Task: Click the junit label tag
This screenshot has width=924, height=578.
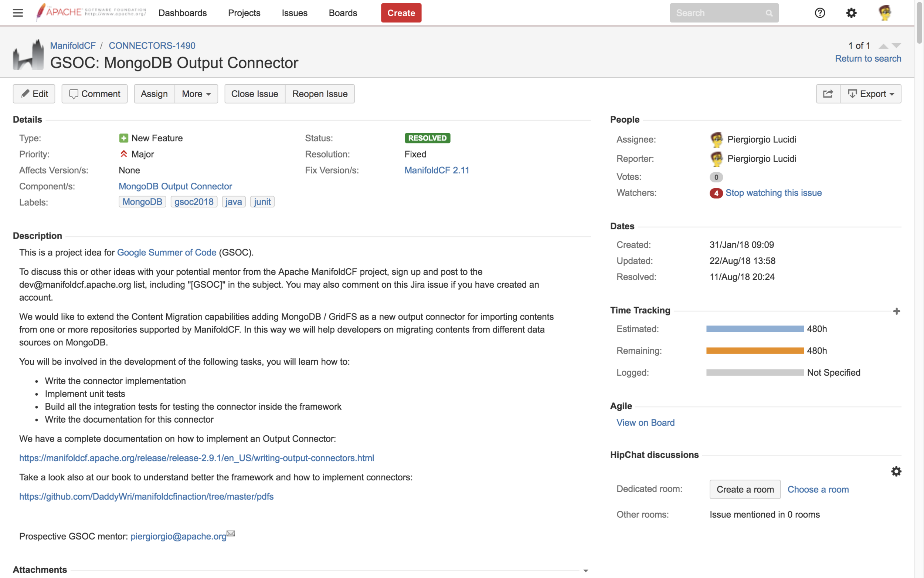Action: (x=262, y=202)
